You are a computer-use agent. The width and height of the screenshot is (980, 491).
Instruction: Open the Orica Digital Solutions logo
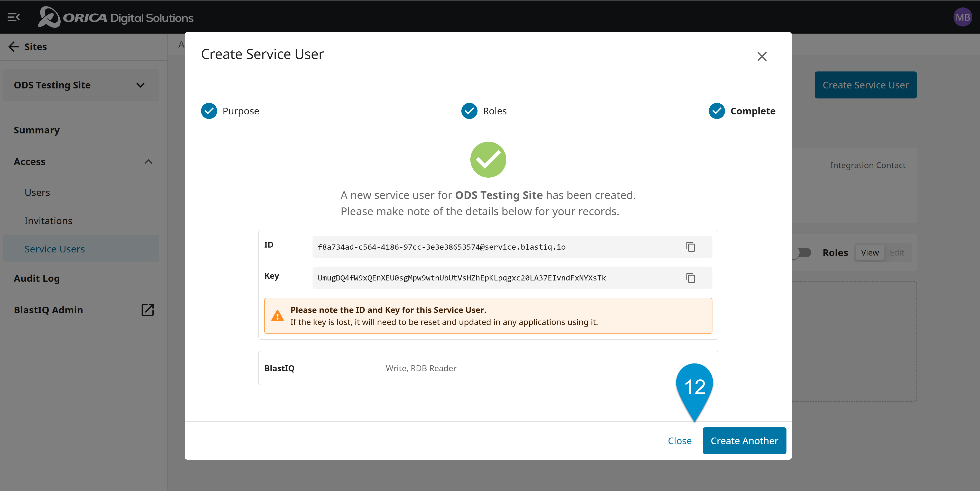116,17
